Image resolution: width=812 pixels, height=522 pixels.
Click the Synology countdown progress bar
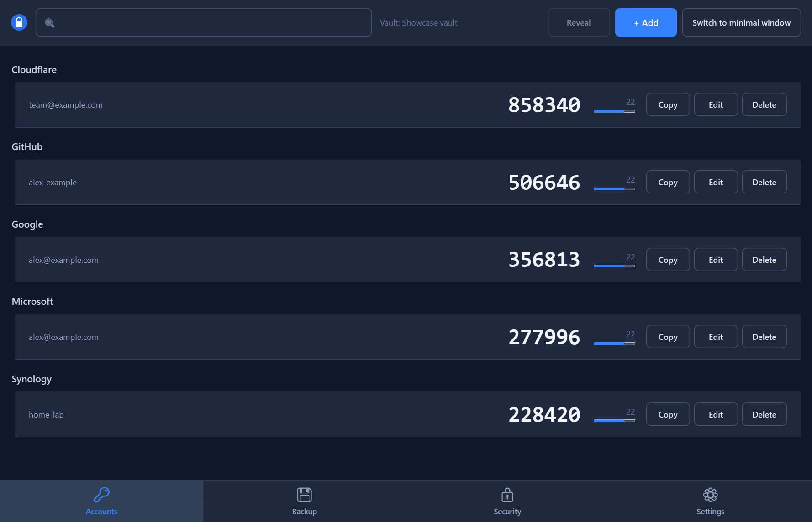614,421
